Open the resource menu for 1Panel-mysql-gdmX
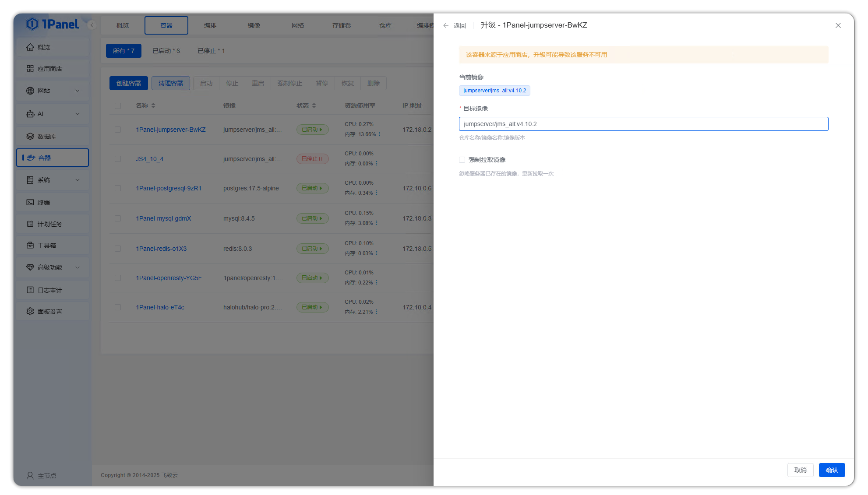This screenshot has width=868, height=495. coord(377,223)
